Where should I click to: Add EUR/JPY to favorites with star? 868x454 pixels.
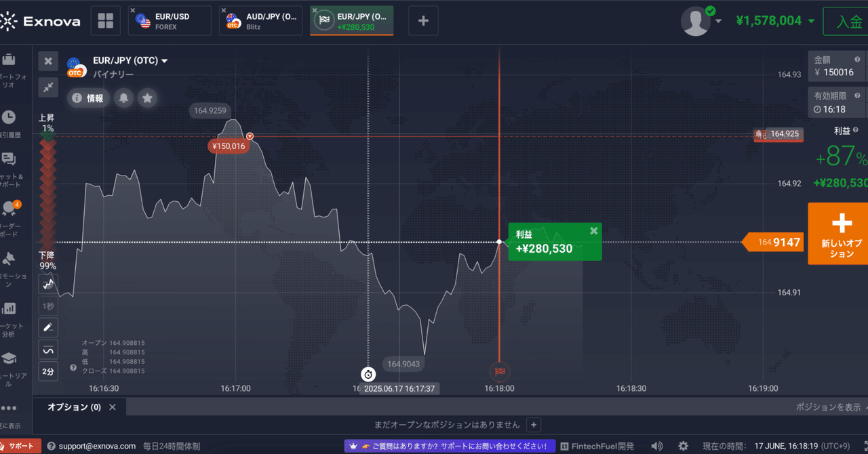point(147,98)
